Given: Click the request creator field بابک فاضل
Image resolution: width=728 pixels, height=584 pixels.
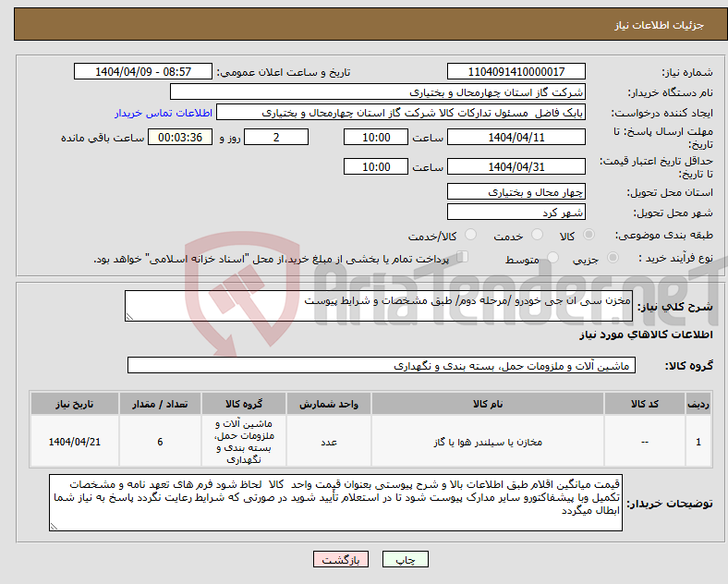Looking at the screenshot, I should tap(401, 113).
